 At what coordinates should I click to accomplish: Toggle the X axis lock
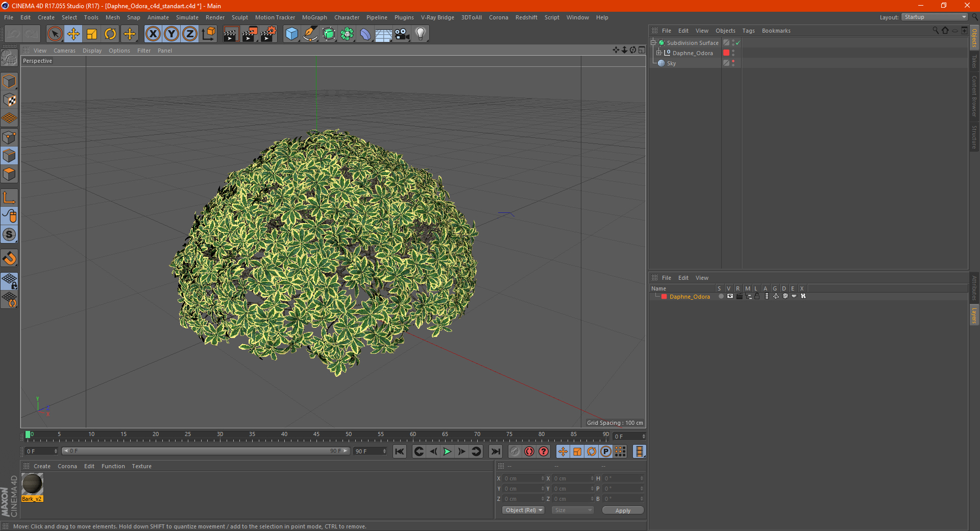click(153, 34)
